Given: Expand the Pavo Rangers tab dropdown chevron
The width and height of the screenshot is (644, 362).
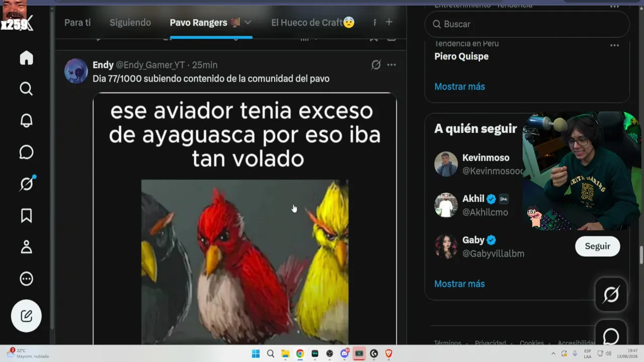Looking at the screenshot, I should click(x=248, y=23).
